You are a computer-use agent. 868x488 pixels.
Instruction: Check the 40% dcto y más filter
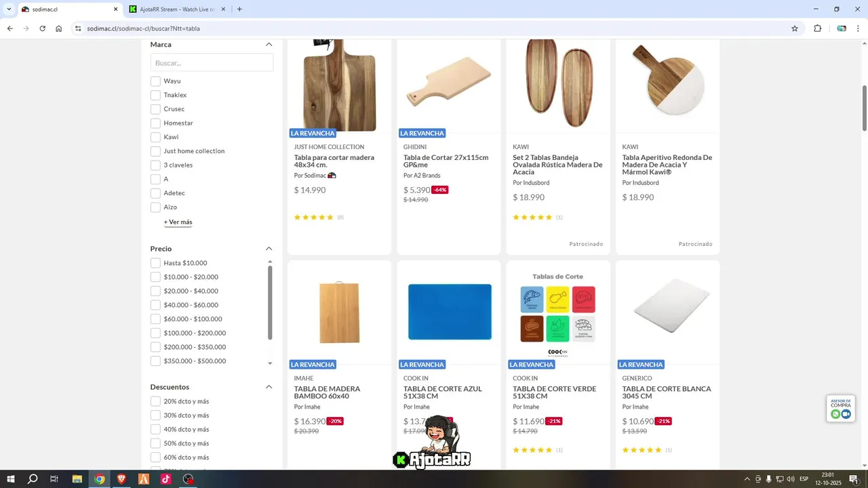[x=155, y=429]
